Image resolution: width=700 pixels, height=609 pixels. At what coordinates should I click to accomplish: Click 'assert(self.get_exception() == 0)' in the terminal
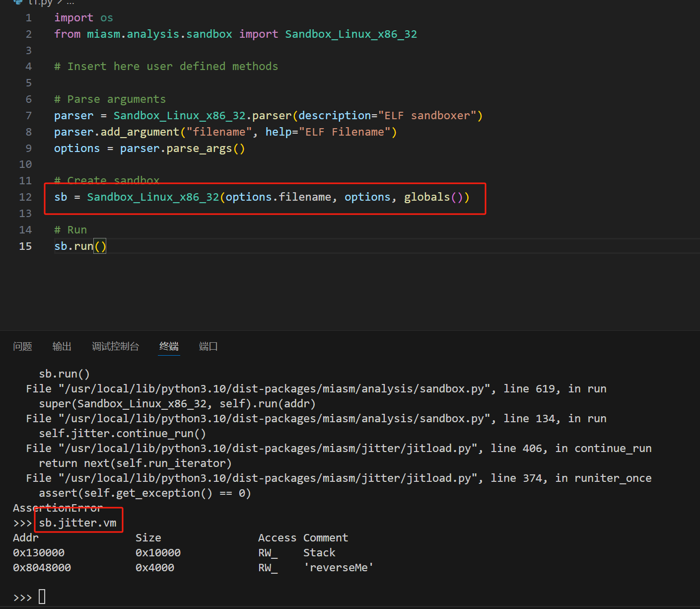pyautogui.click(x=145, y=493)
